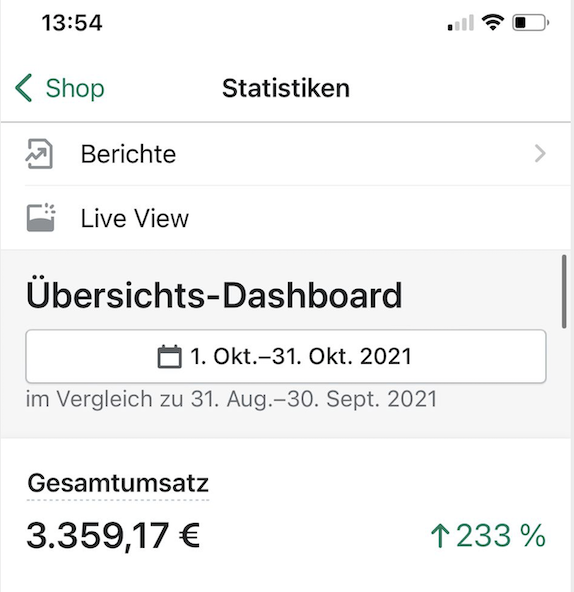Tap the Live View icon
Screen dimensions: 574x592
pos(40,217)
